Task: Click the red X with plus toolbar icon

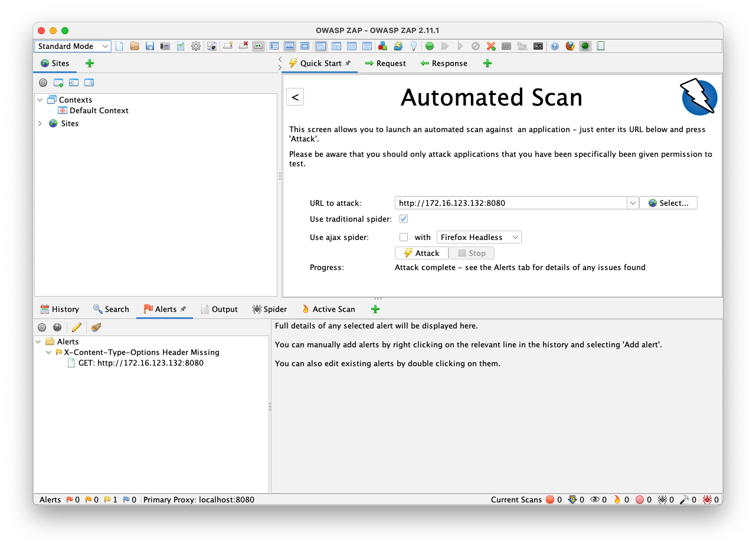Action: [490, 46]
